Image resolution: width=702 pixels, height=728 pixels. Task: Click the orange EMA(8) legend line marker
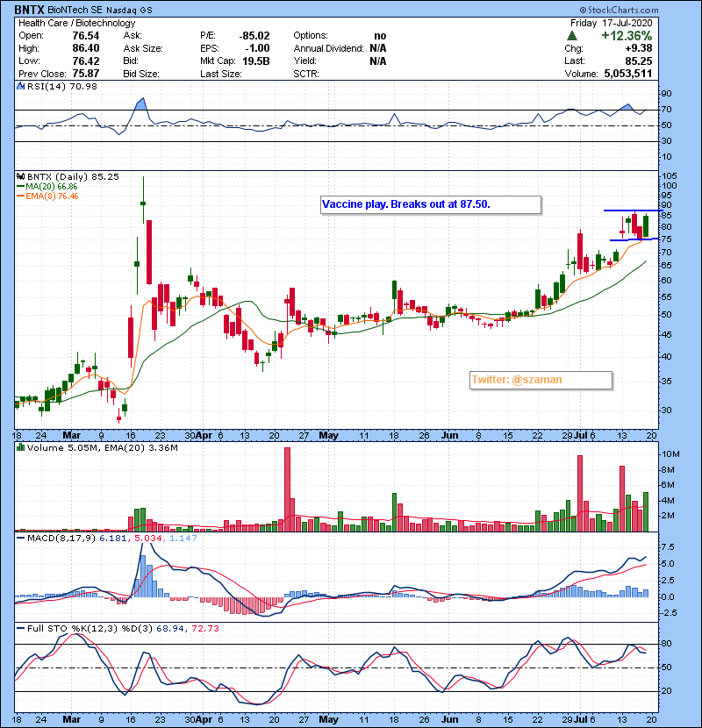20,196
